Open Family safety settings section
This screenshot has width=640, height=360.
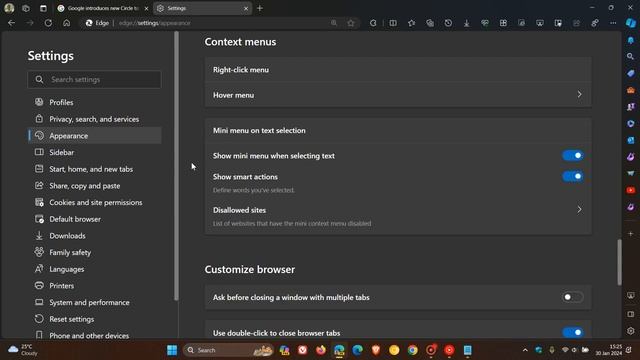click(x=95, y=253)
